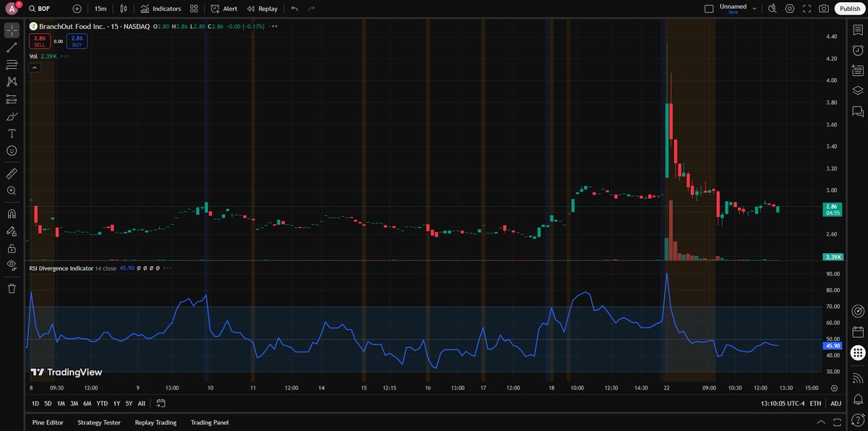This screenshot has width=868, height=431.
Task: Open indicator templates grid icon
Action: pyautogui.click(x=194, y=9)
